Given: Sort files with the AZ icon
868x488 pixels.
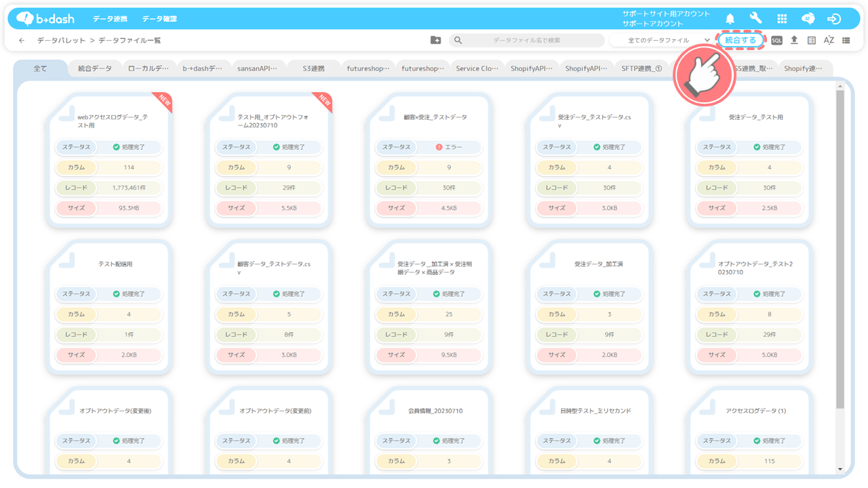Looking at the screenshot, I should coord(829,41).
